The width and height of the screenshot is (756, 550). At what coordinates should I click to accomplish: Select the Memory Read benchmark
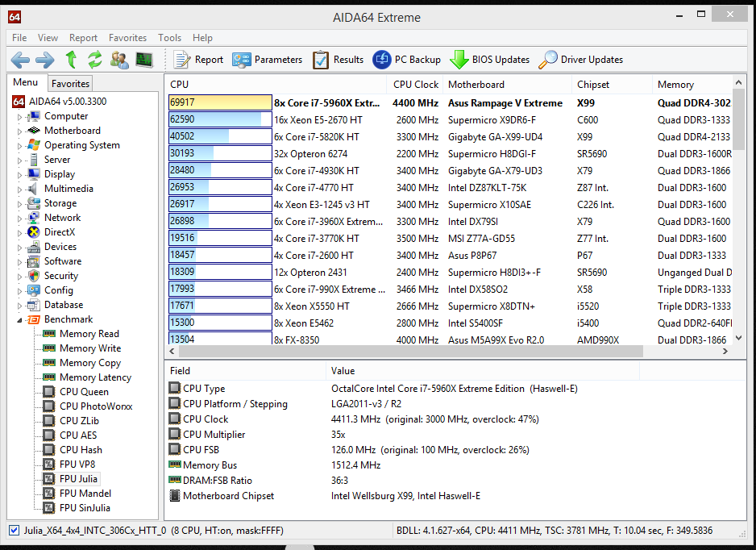point(89,333)
